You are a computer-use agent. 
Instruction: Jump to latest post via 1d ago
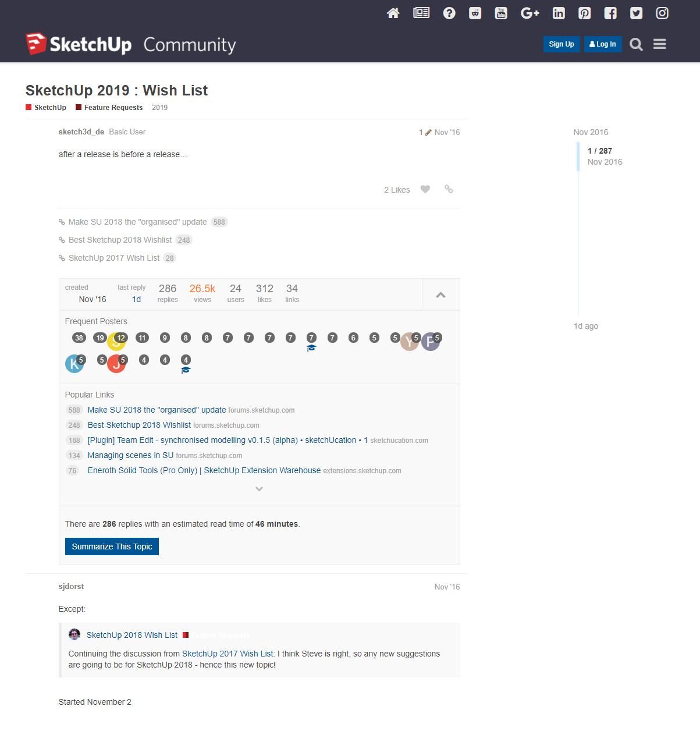(585, 326)
